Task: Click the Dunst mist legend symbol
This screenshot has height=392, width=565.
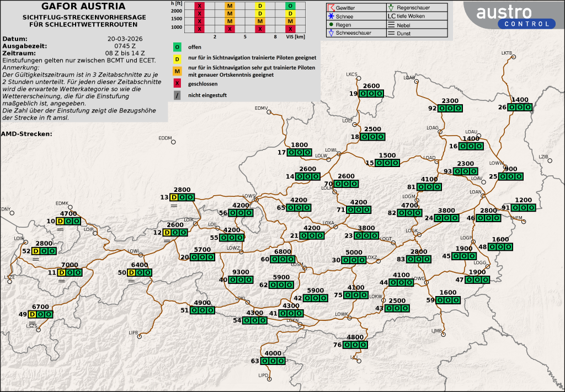Action: coord(391,34)
